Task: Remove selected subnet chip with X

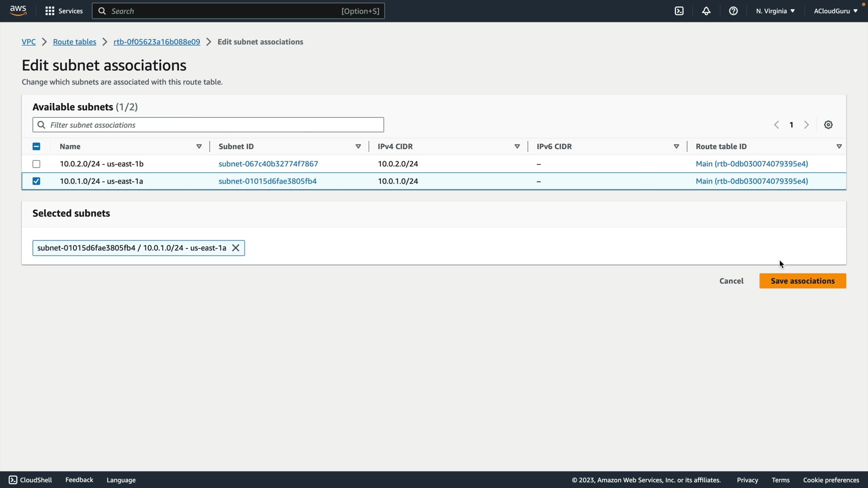Action: 236,248
